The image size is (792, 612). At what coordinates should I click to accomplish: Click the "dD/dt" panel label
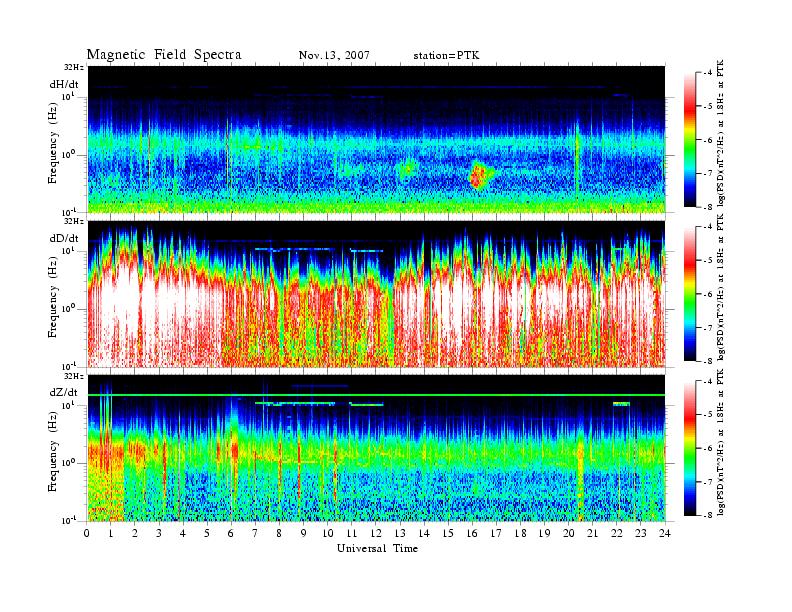[64, 238]
